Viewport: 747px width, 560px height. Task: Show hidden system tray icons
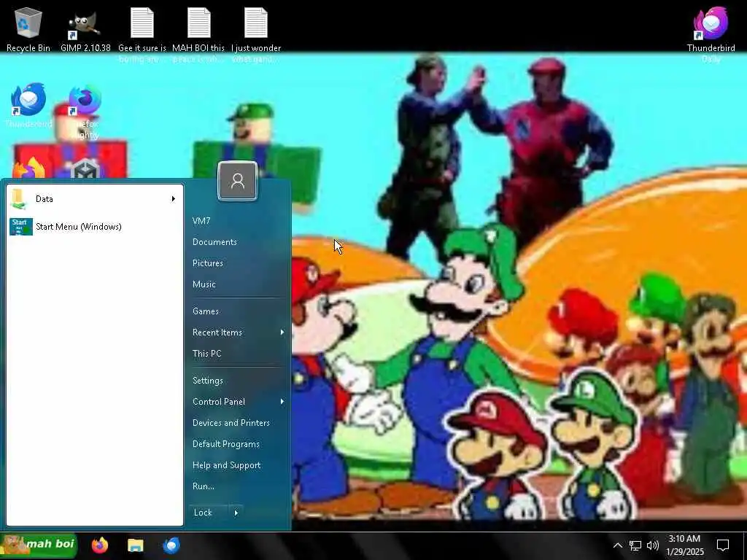[617, 545]
